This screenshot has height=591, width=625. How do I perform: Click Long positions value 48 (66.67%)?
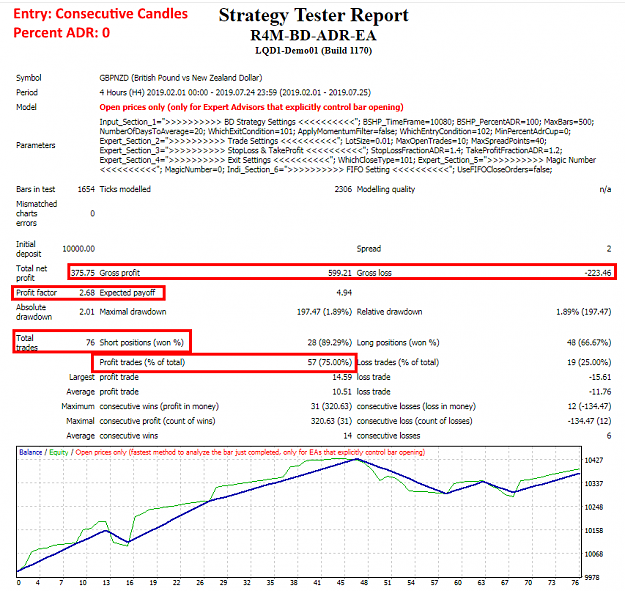tap(589, 342)
